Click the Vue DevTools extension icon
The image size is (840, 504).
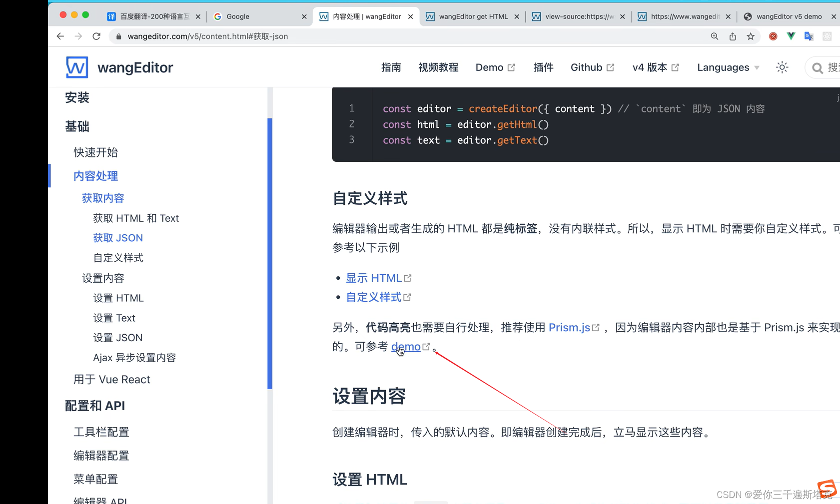[x=791, y=36]
